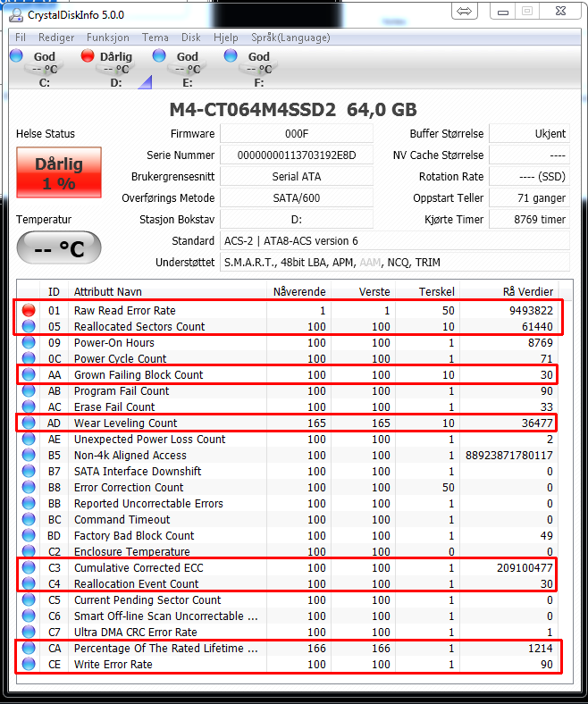
Task: Click the status icon for Cumulative Corrected ECC
Action: point(29,567)
